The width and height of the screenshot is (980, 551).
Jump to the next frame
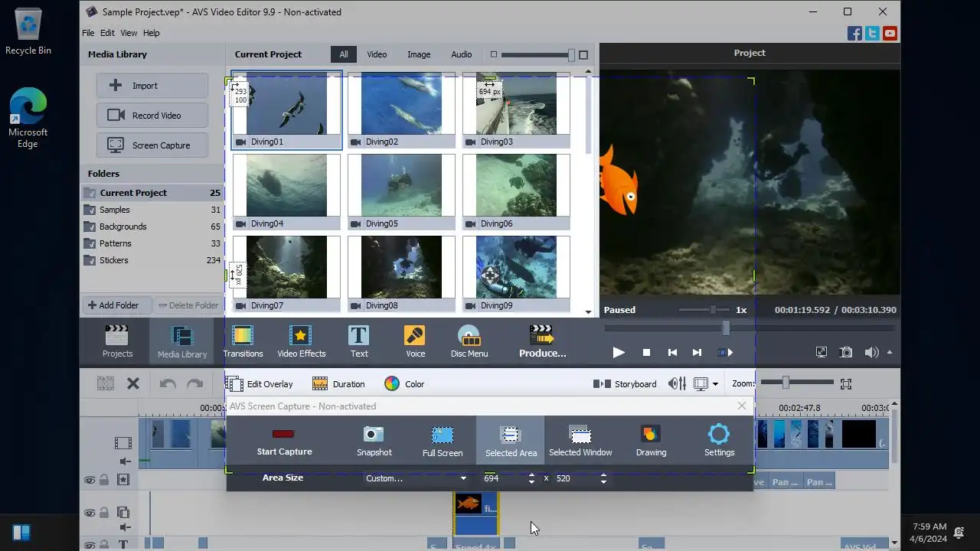697,353
